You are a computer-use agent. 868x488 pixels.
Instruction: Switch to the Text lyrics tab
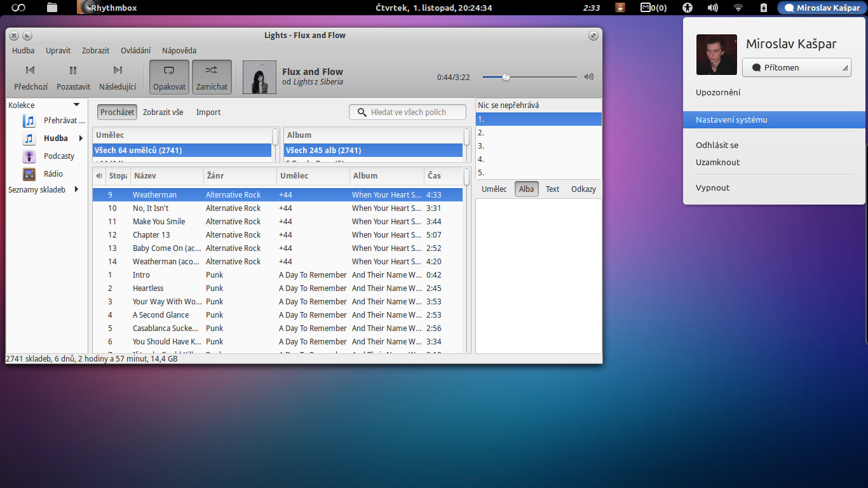pyautogui.click(x=553, y=189)
